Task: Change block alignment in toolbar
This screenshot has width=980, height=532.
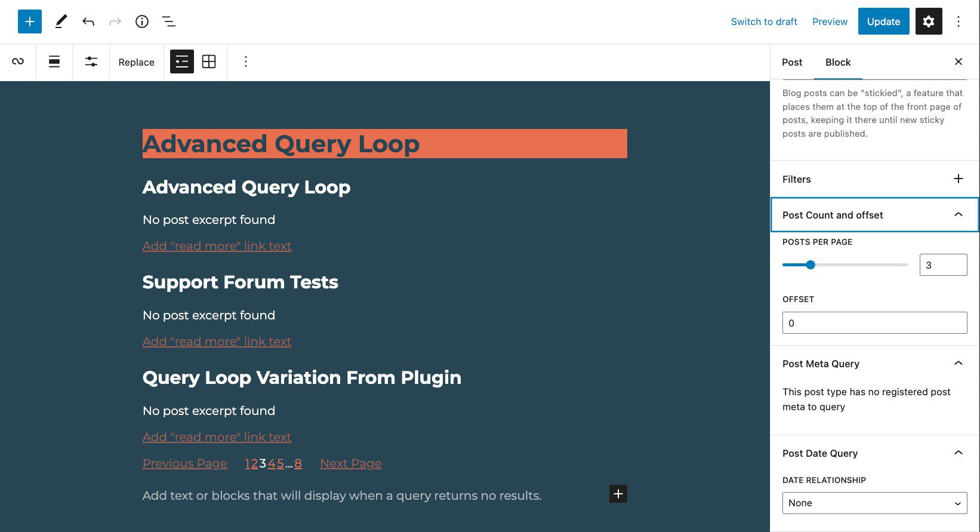Action: (54, 61)
